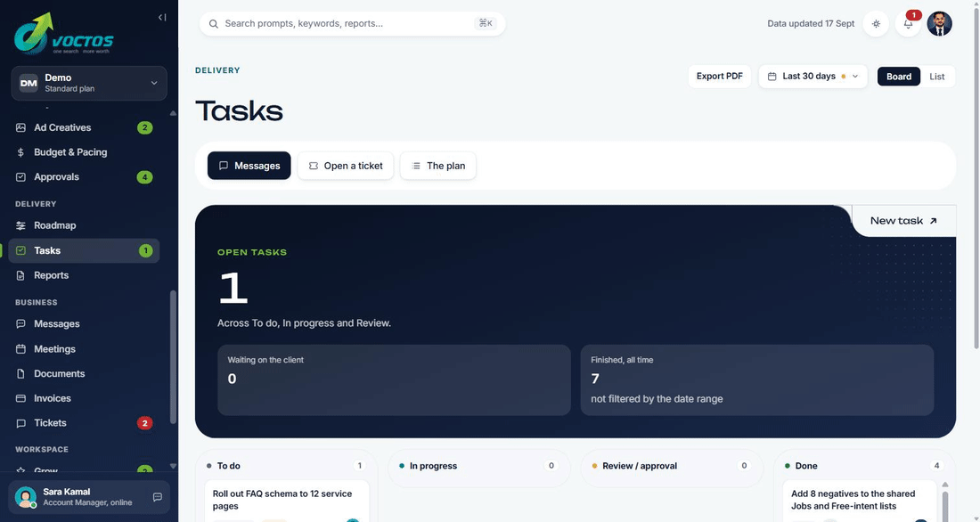
Task: Click the Meetings calendar icon
Action: click(20, 349)
